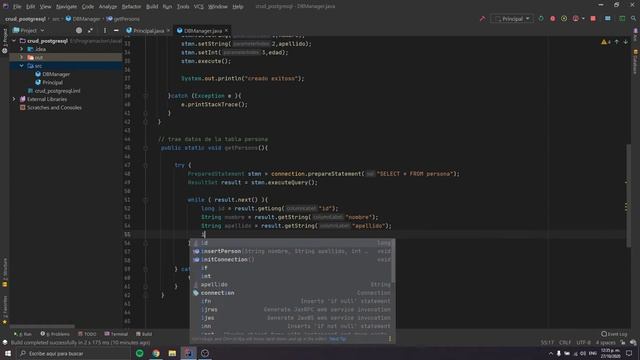Choose connection suggestion in the autocomplete popup
Screen dimensions: 640x360
[292, 293]
